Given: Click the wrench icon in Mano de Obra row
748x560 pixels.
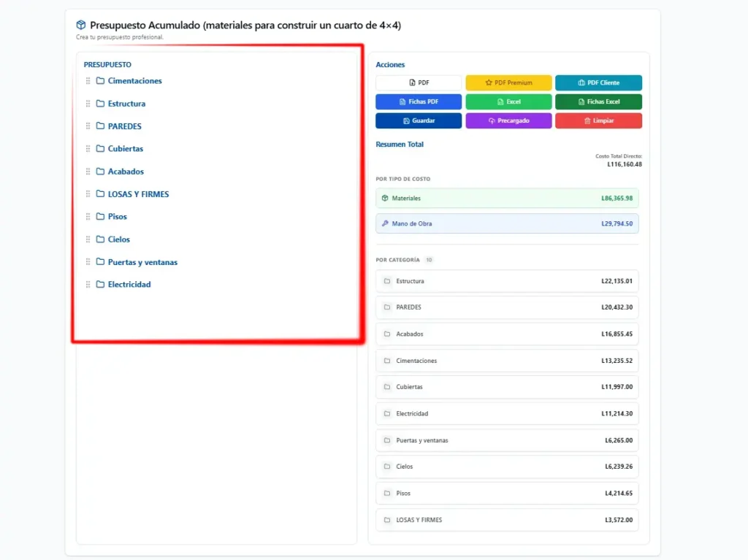Looking at the screenshot, I should coord(385,223).
